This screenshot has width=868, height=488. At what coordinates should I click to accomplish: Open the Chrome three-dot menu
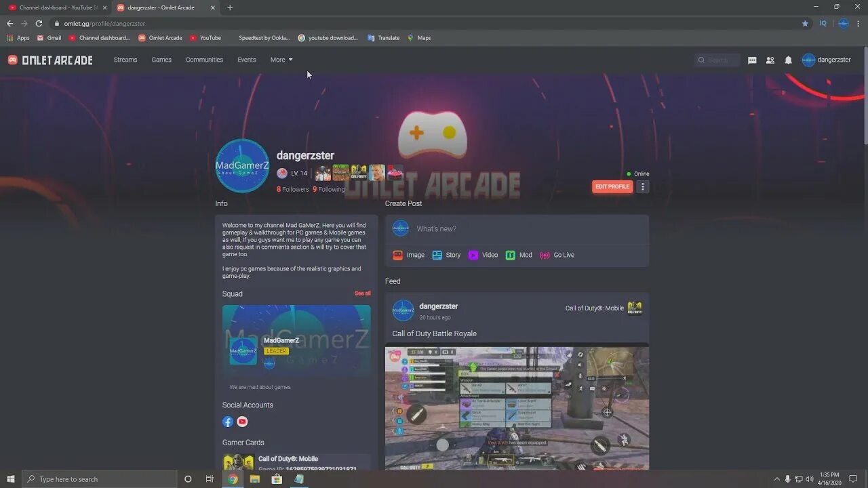pos(859,23)
